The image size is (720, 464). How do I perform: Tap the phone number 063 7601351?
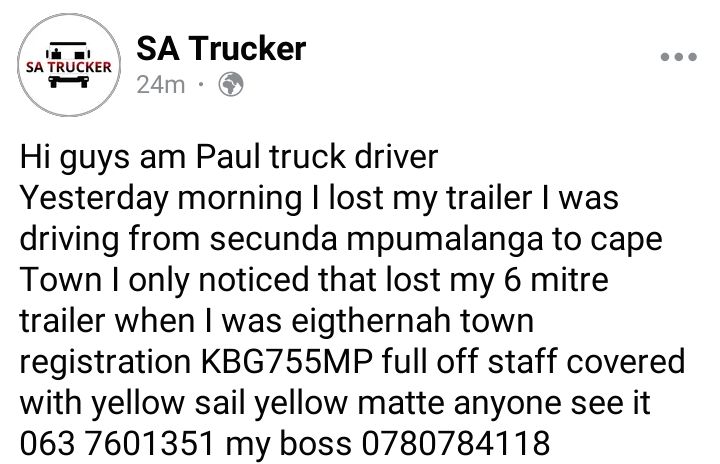(117, 443)
